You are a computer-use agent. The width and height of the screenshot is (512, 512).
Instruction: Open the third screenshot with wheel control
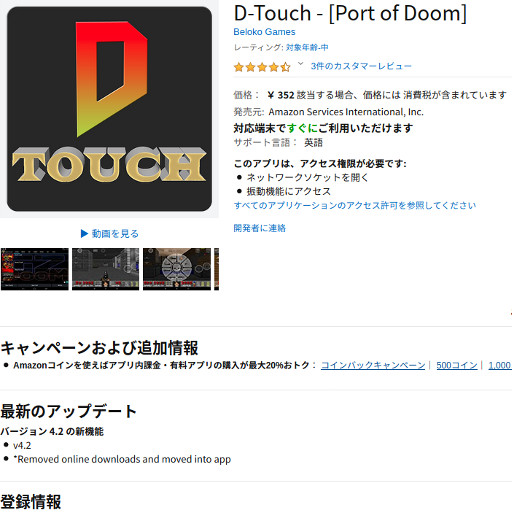177,269
